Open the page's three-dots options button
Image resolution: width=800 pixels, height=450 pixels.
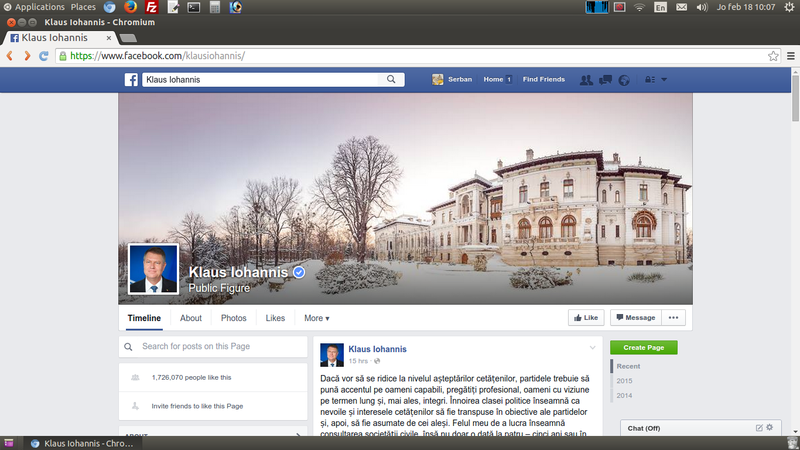(673, 317)
